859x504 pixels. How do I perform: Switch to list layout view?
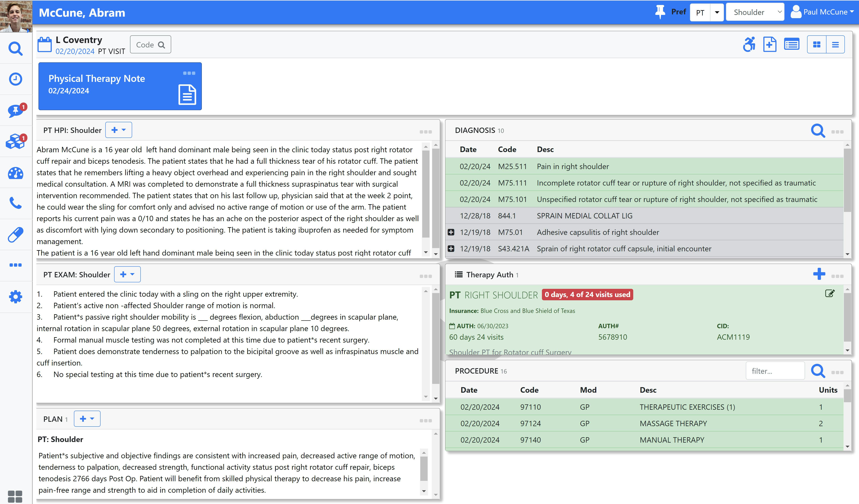[835, 45]
